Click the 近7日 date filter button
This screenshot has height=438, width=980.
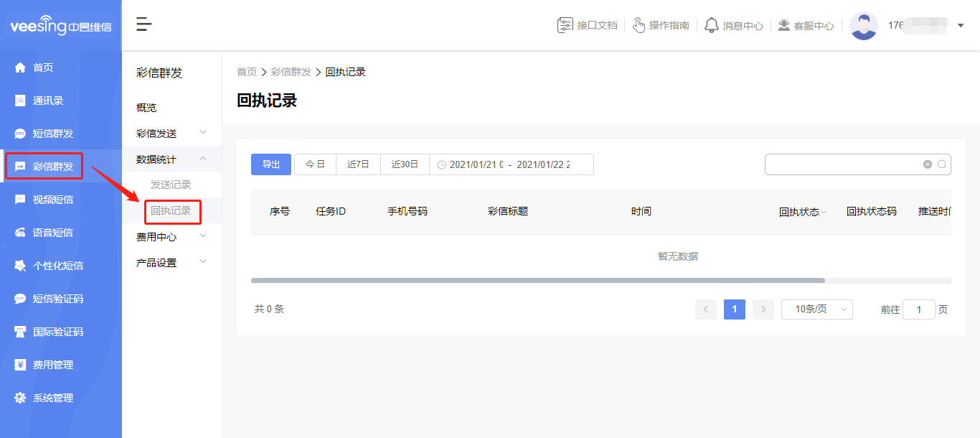pos(357,164)
